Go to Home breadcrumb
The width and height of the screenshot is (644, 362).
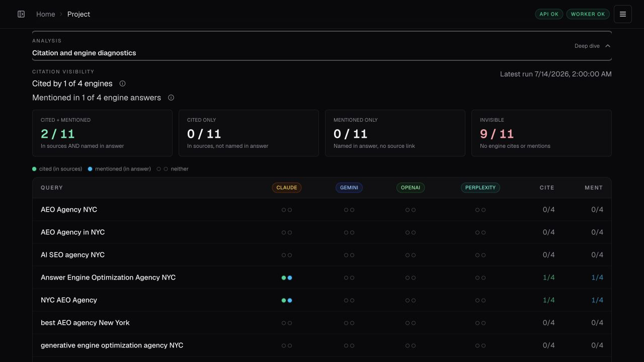click(x=46, y=14)
